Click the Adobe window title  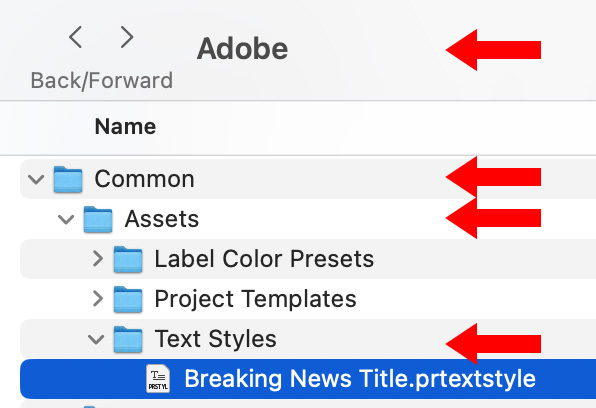pos(243,49)
